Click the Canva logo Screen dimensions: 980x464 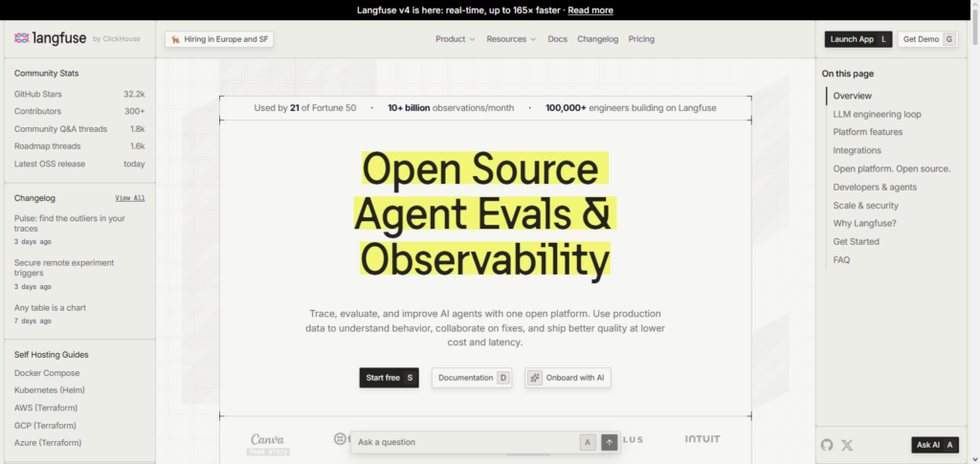pyautogui.click(x=268, y=439)
